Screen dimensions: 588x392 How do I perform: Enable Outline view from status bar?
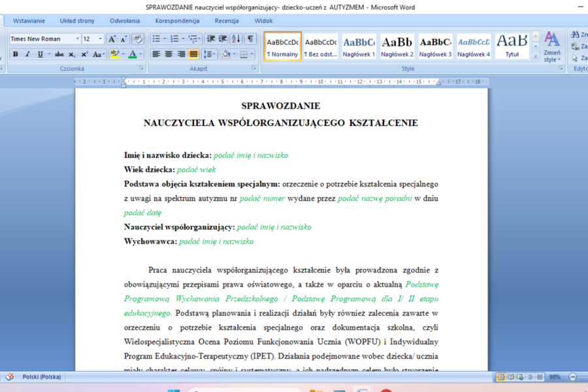pos(531,377)
